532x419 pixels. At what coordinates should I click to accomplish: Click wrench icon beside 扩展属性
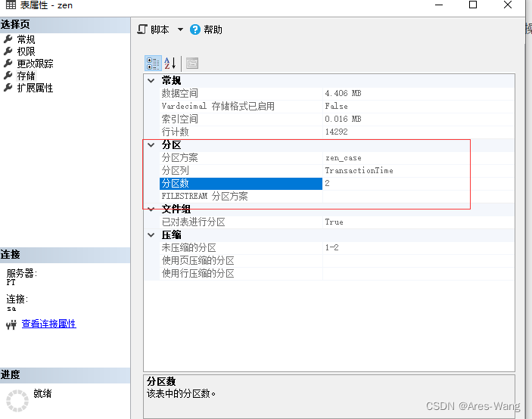click(8, 88)
